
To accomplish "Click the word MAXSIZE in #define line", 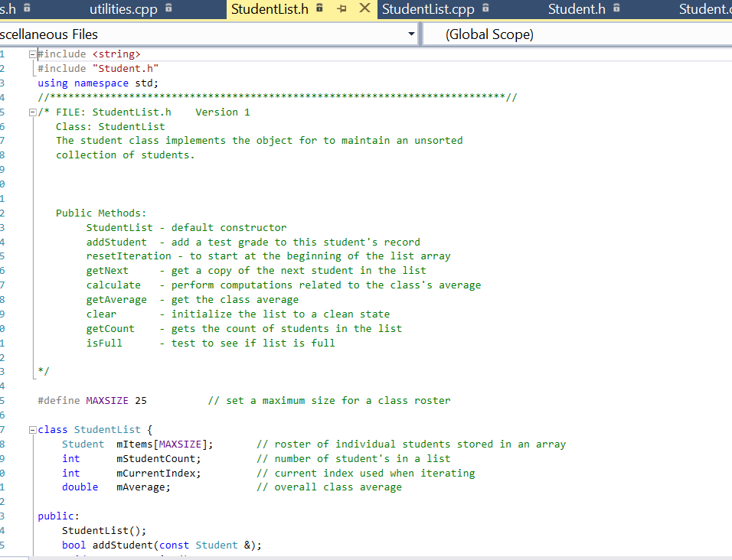I will pyautogui.click(x=107, y=401).
